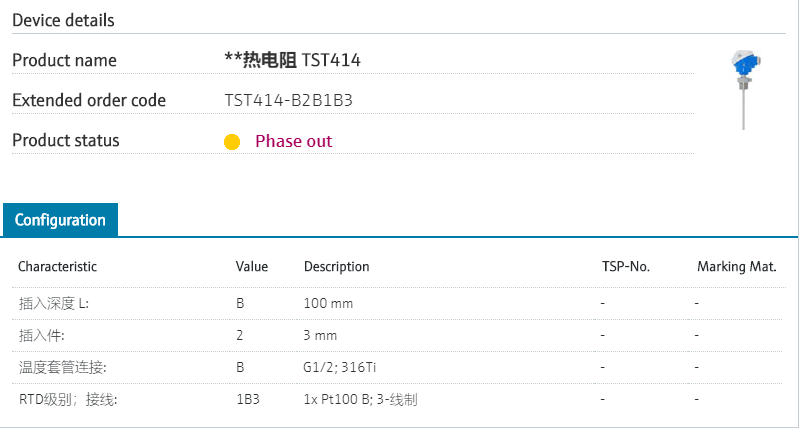Click the 1x Pt100 B; 3-线制 description
Screen dimensions: 803x429
point(360,400)
